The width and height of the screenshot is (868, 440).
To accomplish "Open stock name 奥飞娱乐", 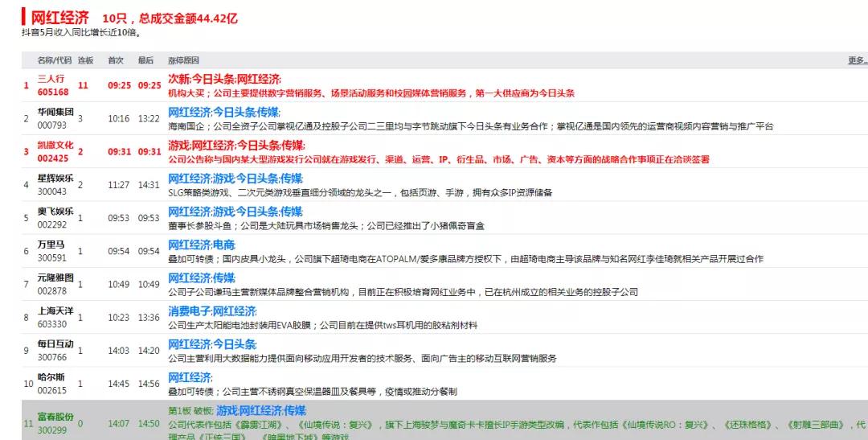I will coord(55,212).
